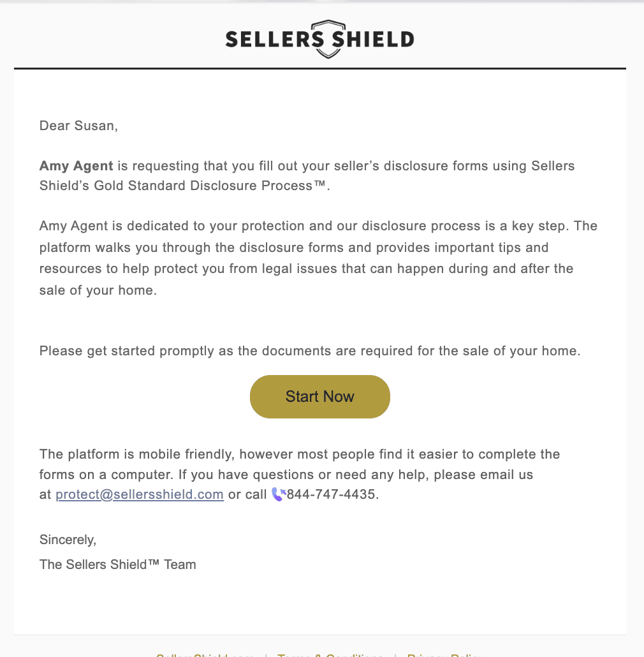Open the protect@sellersshield.com email link
The image size is (644, 657).
pos(140,494)
